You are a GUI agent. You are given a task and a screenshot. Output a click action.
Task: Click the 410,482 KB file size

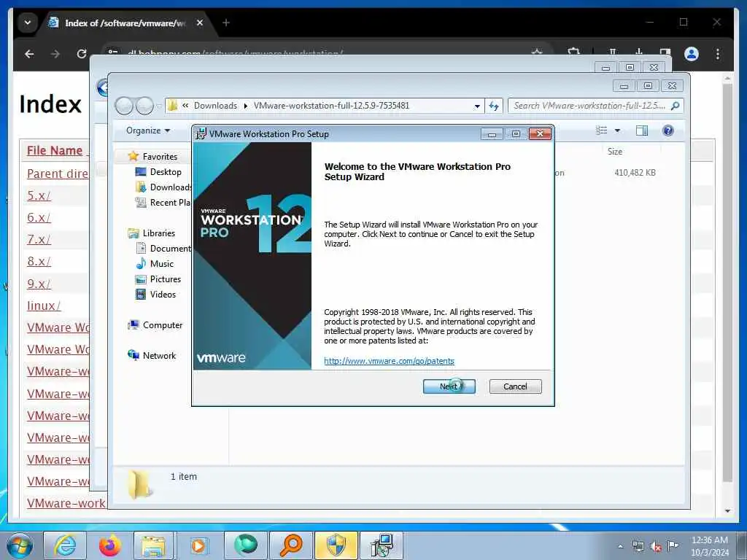[635, 172]
